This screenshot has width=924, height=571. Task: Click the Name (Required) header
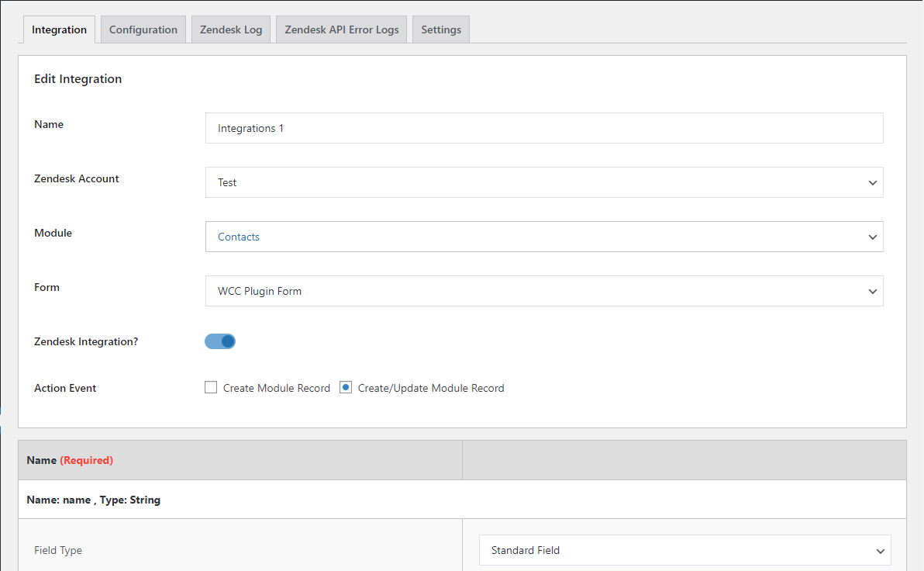coord(70,460)
